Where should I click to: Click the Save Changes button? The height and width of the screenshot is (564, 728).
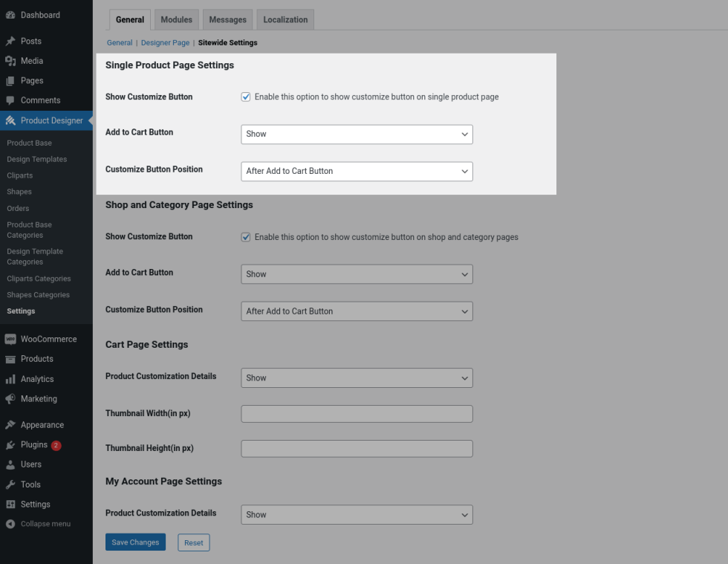(135, 542)
